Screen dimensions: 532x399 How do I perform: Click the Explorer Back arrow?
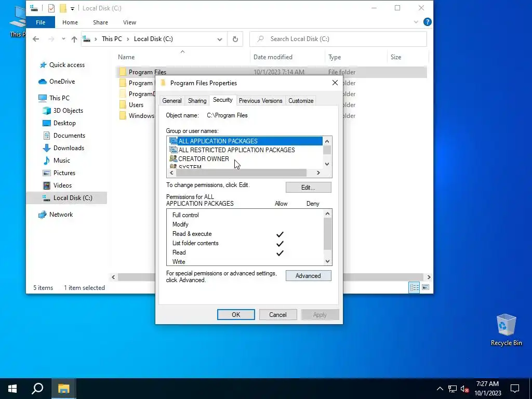(36, 39)
